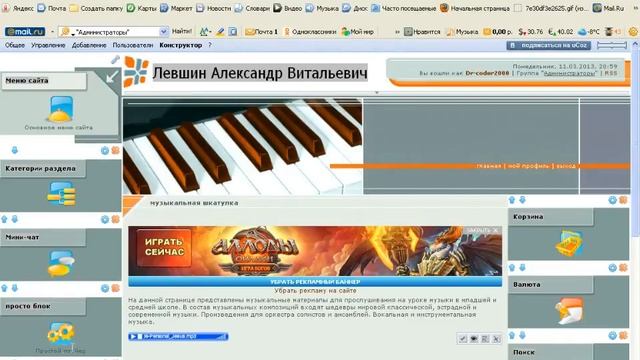Open the Конструктор menu

pyautogui.click(x=180, y=45)
